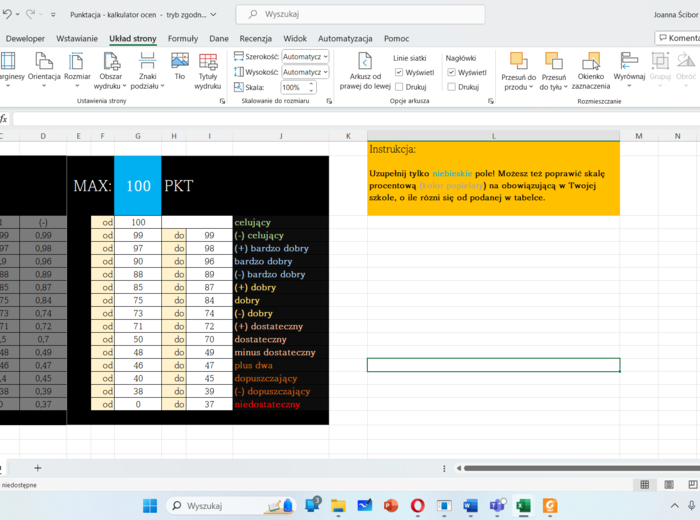
Task: Add a new sheet with plus button
Action: click(x=38, y=467)
